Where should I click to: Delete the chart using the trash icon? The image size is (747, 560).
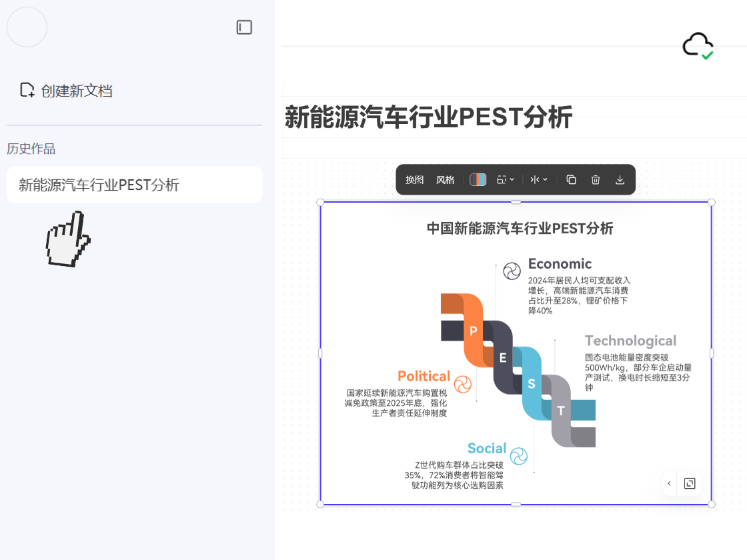[595, 179]
